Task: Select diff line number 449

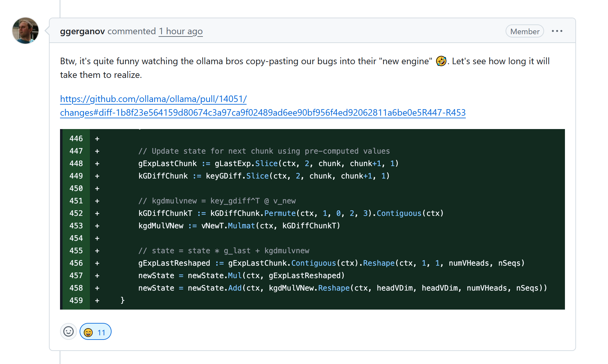Action: pyautogui.click(x=76, y=176)
